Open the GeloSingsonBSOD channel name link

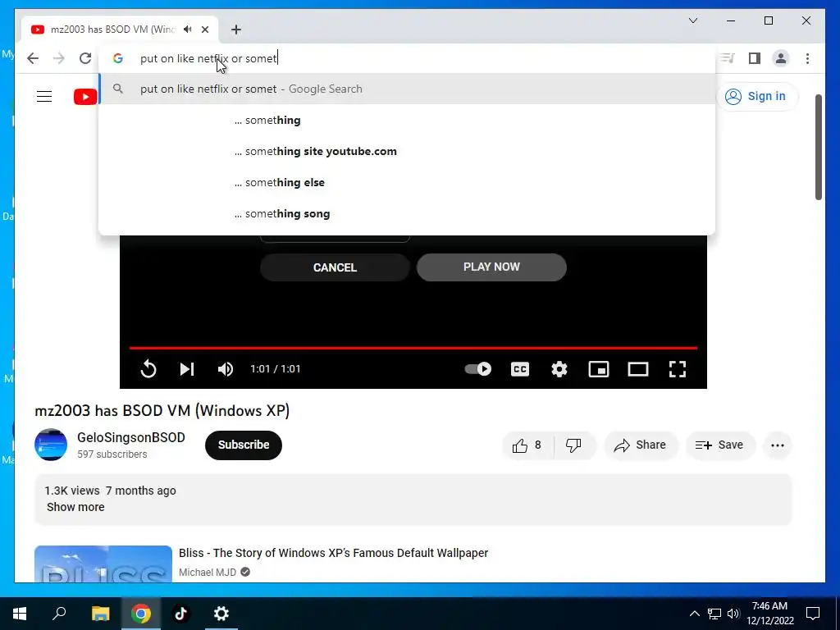point(131,437)
